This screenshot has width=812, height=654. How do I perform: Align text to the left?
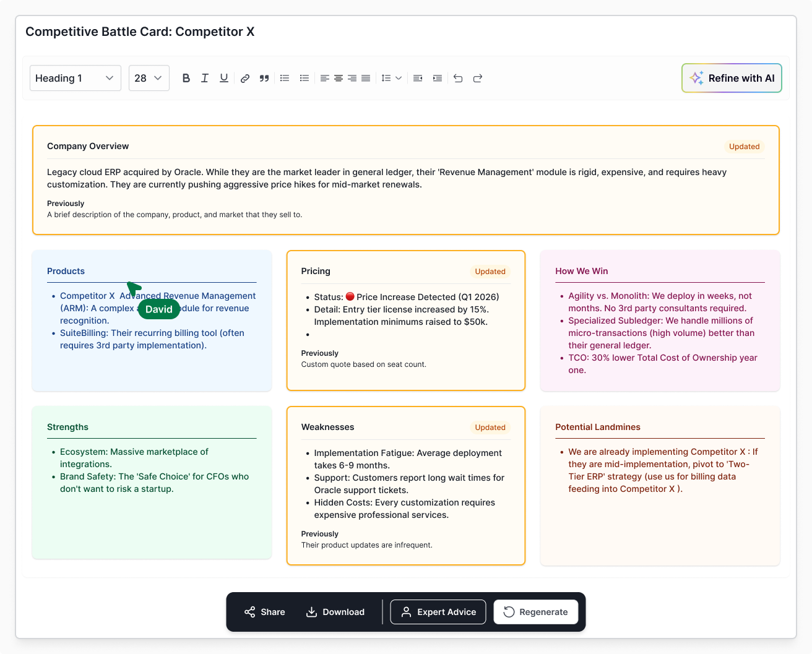pyautogui.click(x=324, y=78)
